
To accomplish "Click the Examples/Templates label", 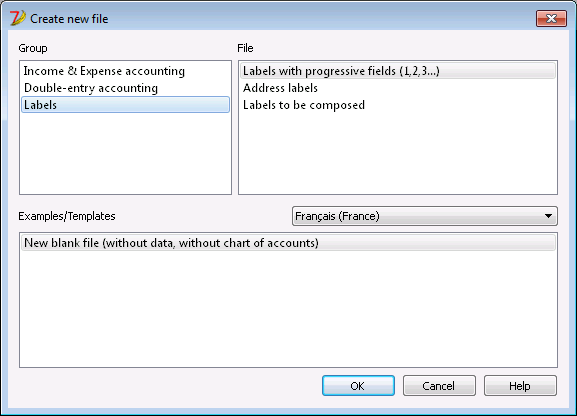I will 67,216.
